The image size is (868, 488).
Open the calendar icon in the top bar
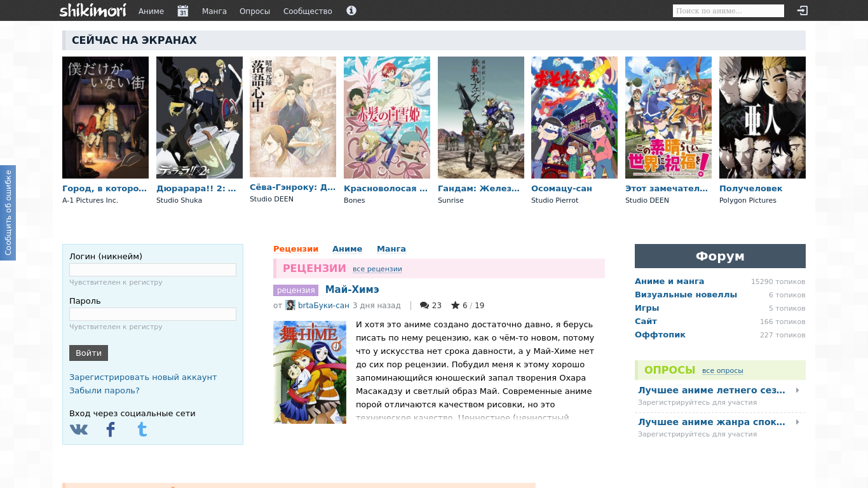(183, 11)
